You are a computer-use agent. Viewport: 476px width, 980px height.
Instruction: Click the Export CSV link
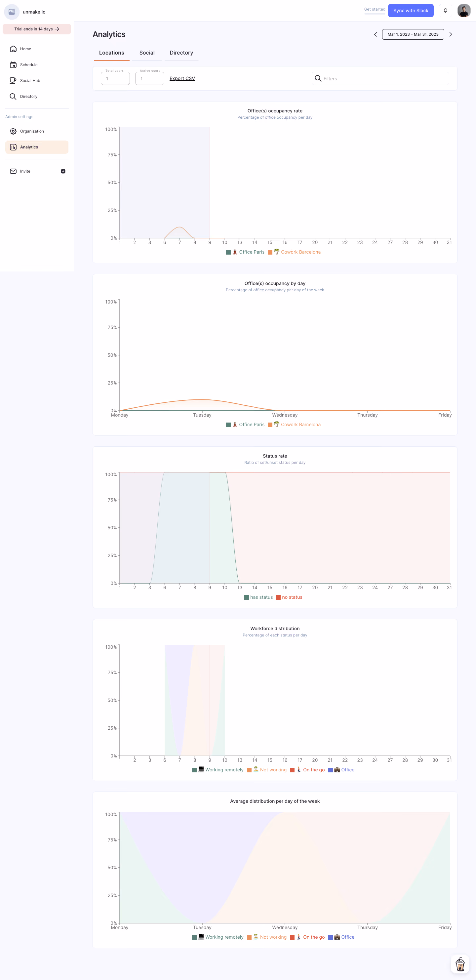coord(182,78)
